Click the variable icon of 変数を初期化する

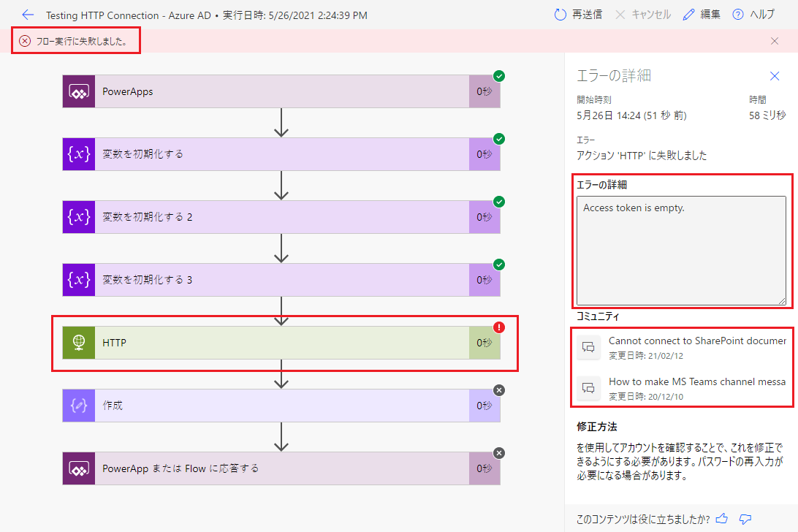click(79, 154)
